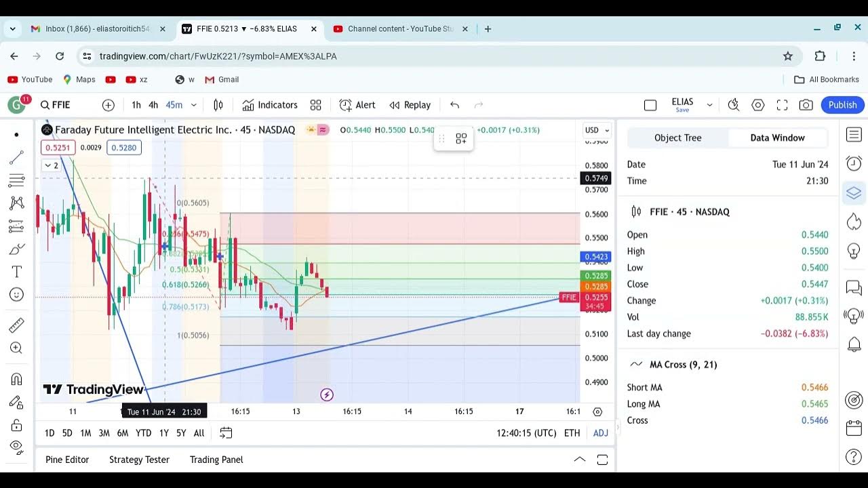Open help center question icon

point(854,457)
